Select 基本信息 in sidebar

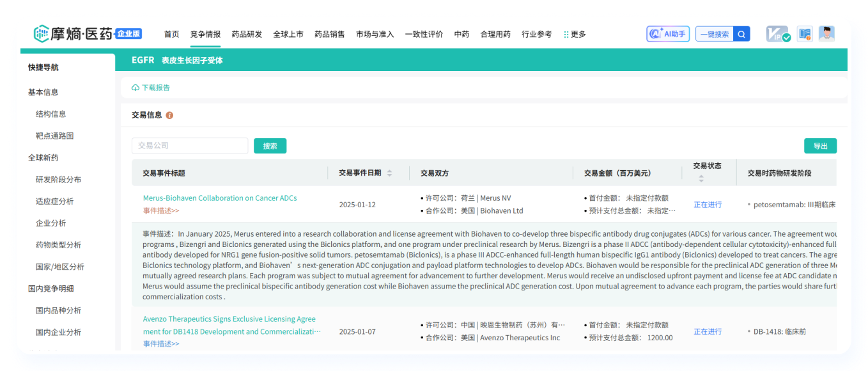43,92
